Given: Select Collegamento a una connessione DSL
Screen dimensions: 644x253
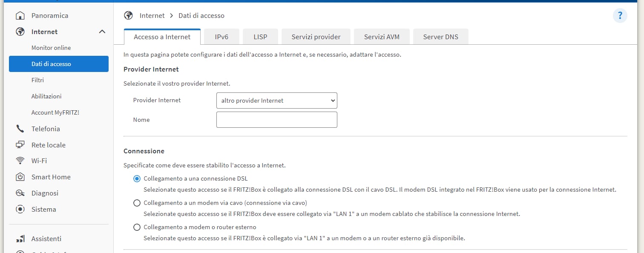Looking at the screenshot, I should coord(137,179).
